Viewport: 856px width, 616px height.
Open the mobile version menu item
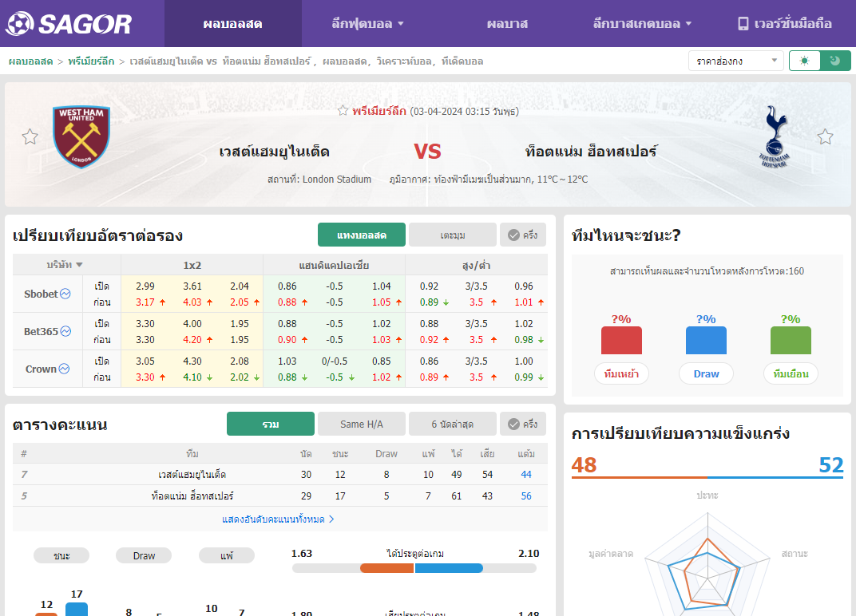[785, 23]
